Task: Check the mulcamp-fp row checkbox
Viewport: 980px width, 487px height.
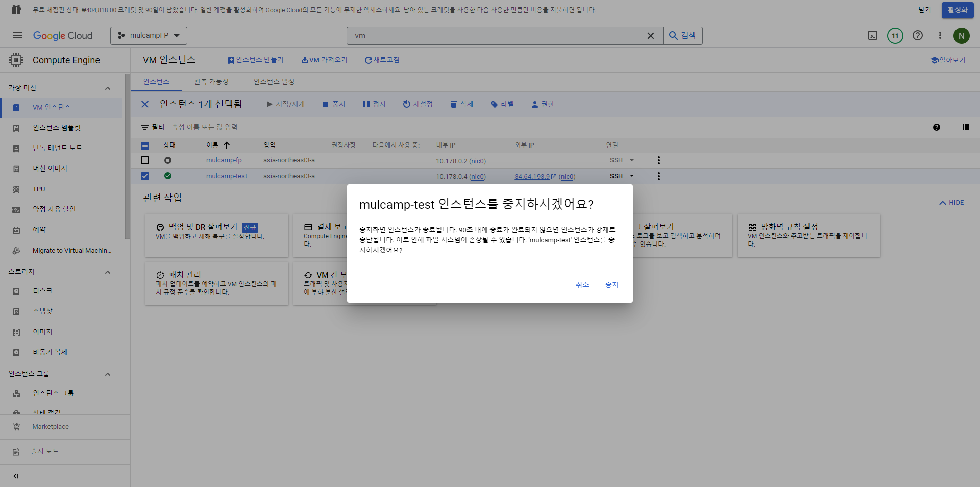Action: coord(145,160)
